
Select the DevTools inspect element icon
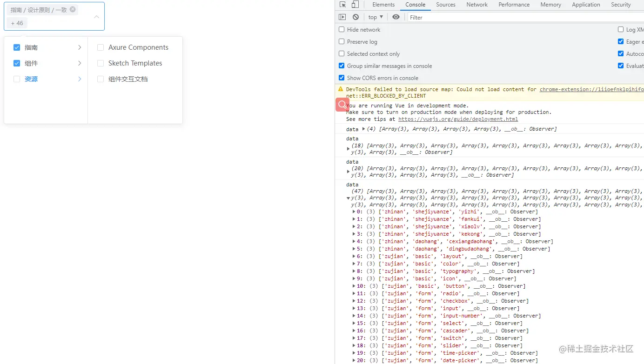tap(343, 5)
